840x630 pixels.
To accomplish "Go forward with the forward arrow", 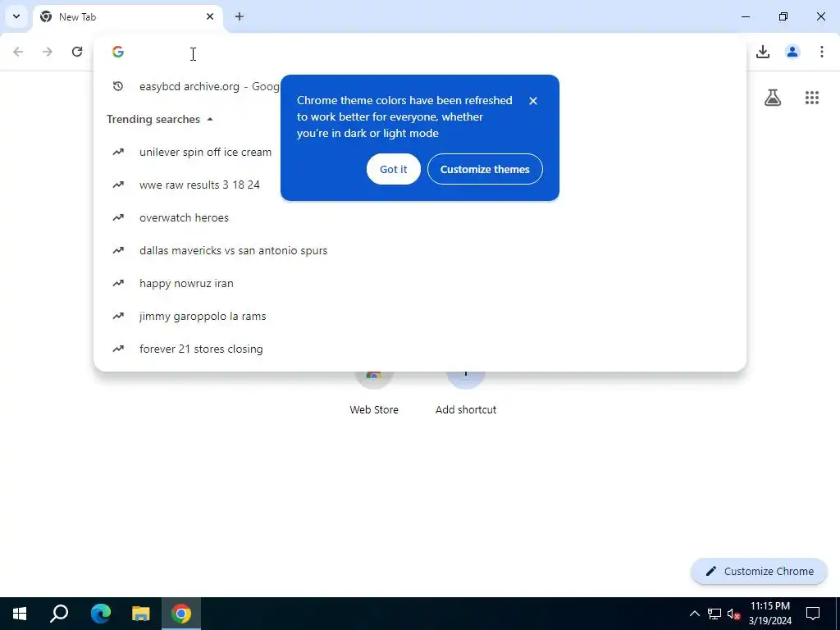I will (48, 52).
